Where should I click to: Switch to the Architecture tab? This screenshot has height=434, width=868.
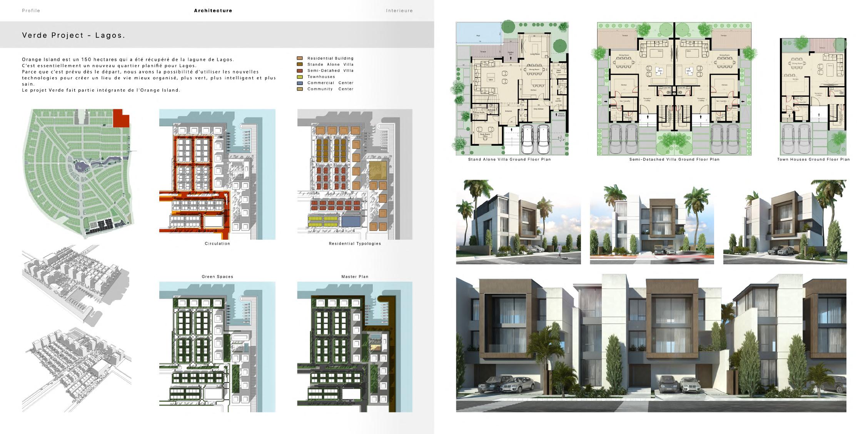tap(213, 11)
